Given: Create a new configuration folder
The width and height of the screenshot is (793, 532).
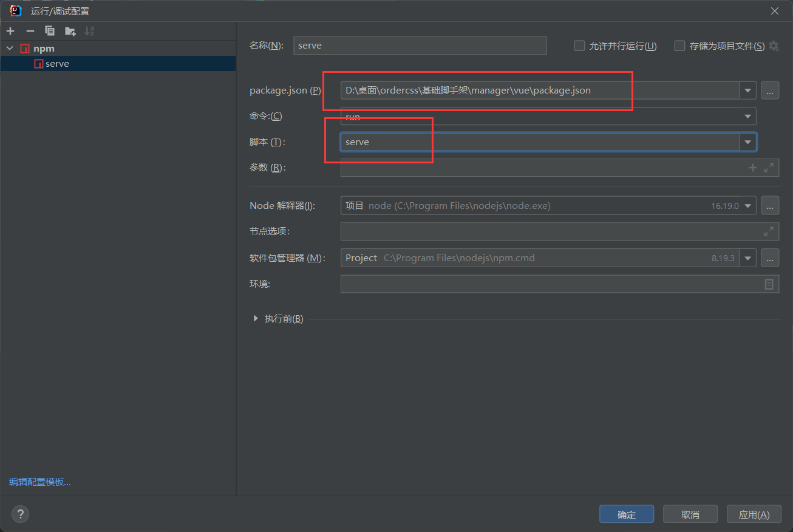Looking at the screenshot, I should pos(70,30).
